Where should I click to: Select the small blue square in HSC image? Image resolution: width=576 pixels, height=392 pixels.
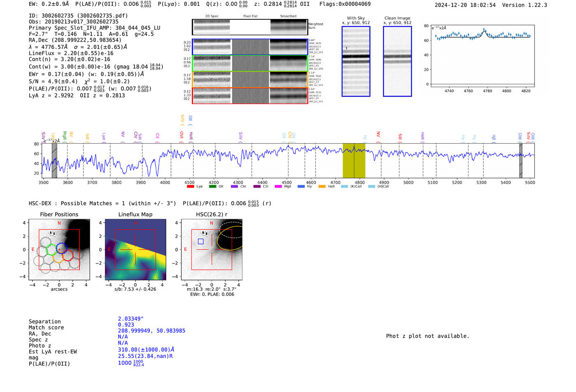(201, 241)
